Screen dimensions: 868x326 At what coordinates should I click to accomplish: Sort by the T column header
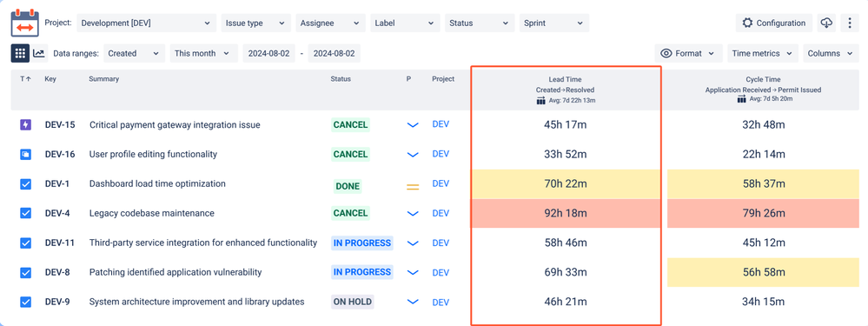pyautogui.click(x=25, y=79)
